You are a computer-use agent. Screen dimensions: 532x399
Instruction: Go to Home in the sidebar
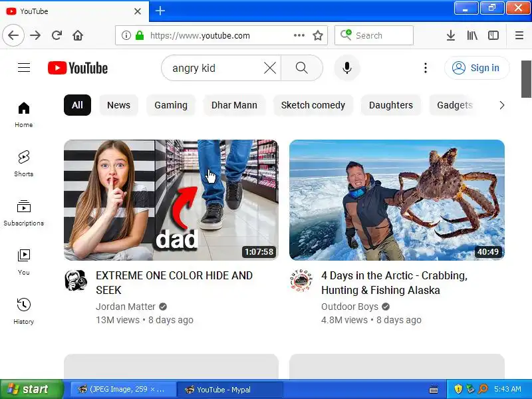(24, 115)
